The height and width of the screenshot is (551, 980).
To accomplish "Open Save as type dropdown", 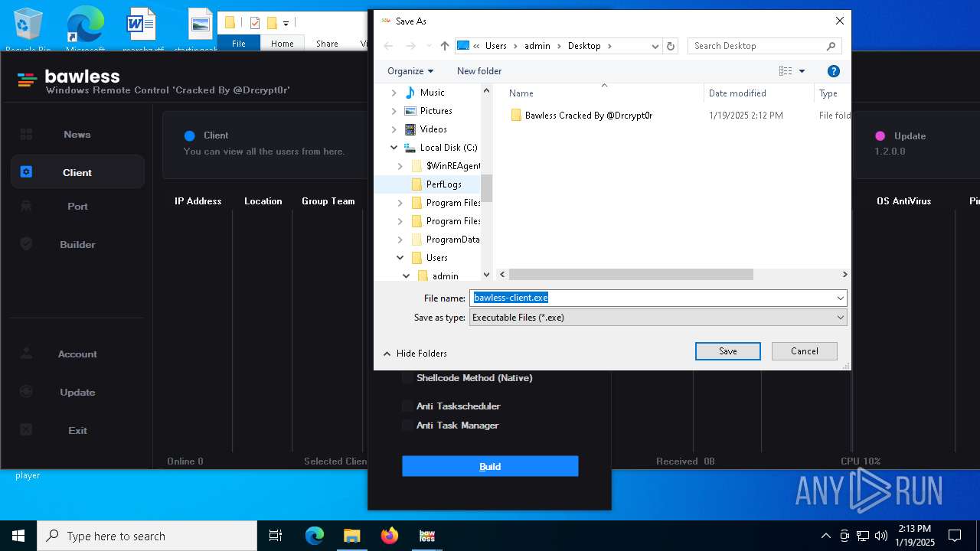I will (658, 317).
